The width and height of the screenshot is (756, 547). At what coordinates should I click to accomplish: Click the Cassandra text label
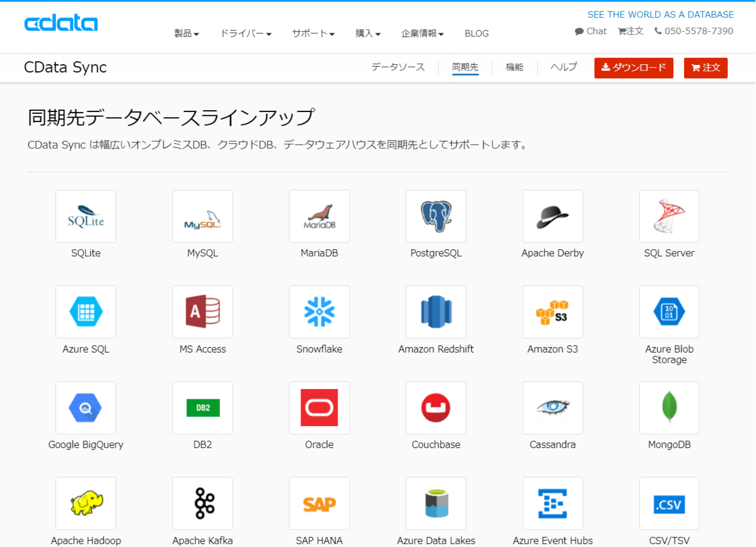(553, 444)
